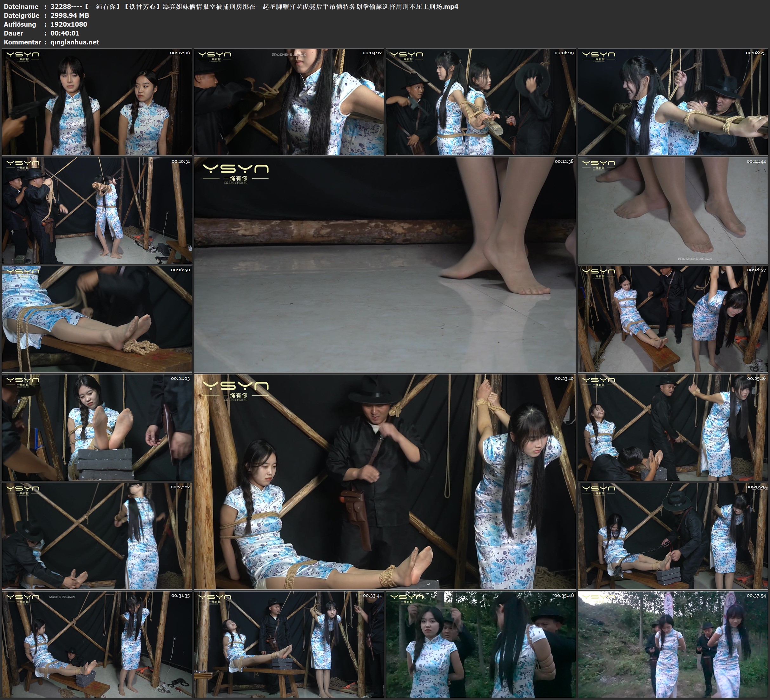
Task: Open the thumbnail timestamped 00:04:12
Action: point(289,102)
